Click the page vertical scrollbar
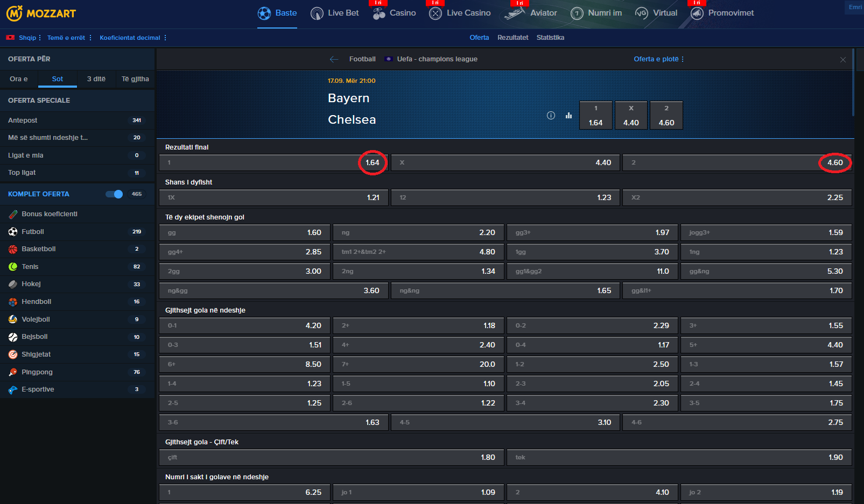This screenshot has width=864, height=504. (x=854, y=82)
